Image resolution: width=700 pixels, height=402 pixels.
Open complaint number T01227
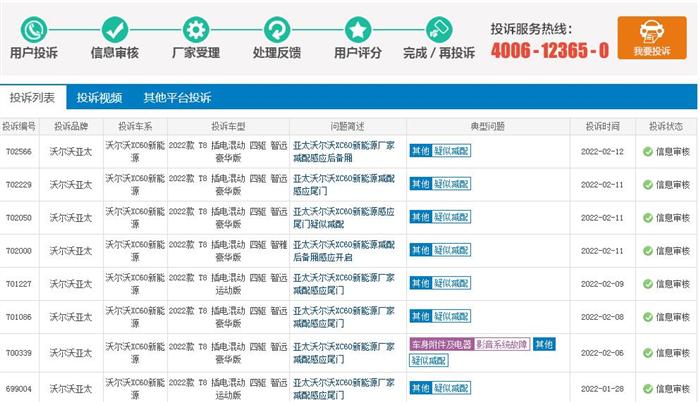click(19, 284)
